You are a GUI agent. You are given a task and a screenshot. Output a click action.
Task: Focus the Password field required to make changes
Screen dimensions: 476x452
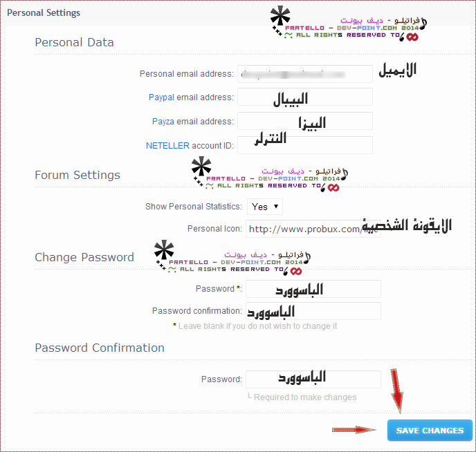(x=313, y=379)
